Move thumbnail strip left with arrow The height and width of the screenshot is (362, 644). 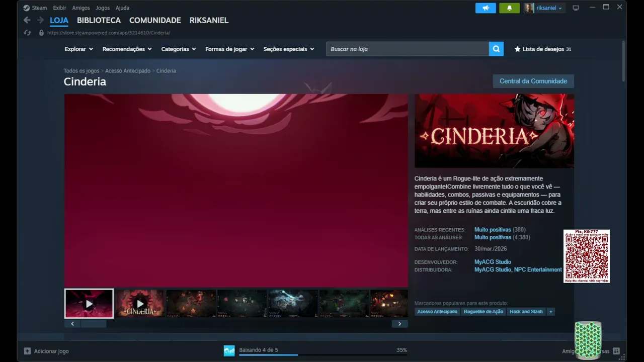[x=72, y=324]
